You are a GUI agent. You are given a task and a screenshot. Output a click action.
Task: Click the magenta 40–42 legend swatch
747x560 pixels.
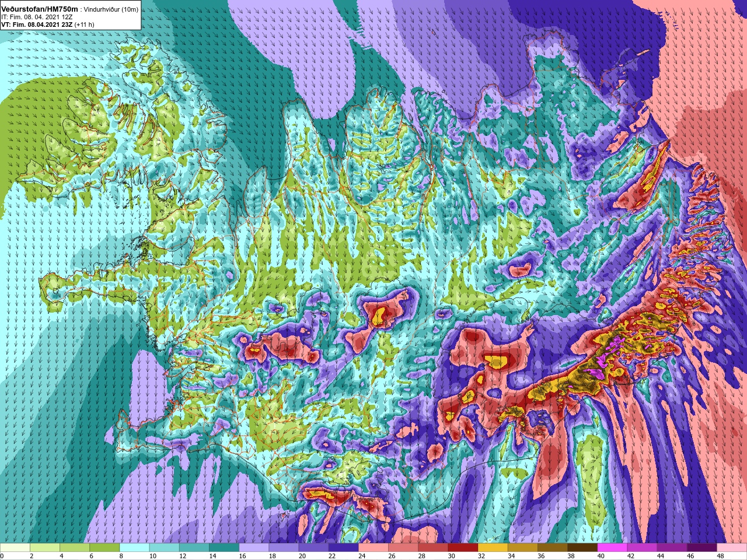612,548
